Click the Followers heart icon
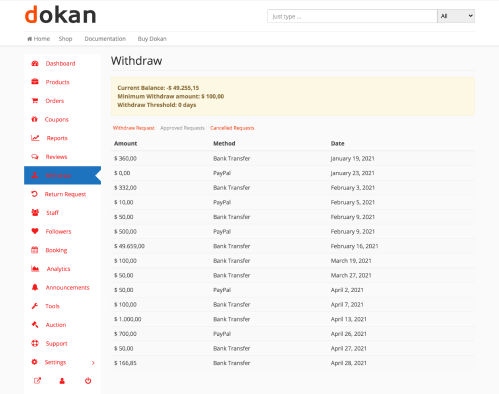 click(x=35, y=231)
